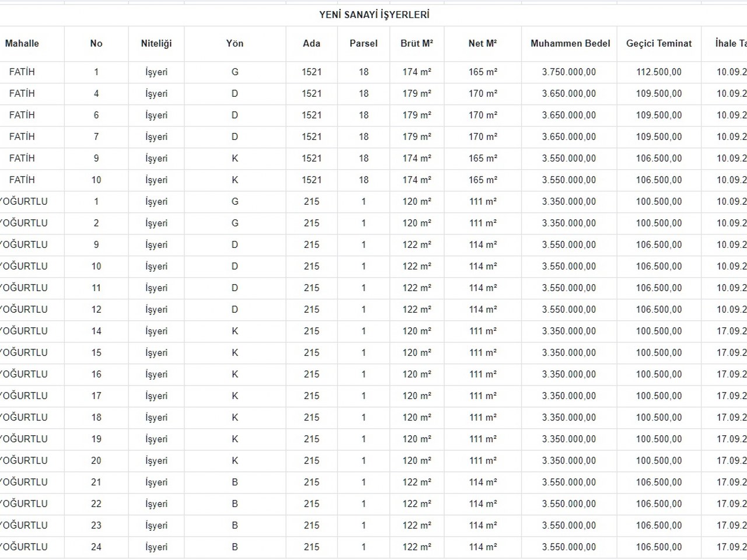Select the Net M² column header
The image size is (747, 560).
click(x=483, y=43)
